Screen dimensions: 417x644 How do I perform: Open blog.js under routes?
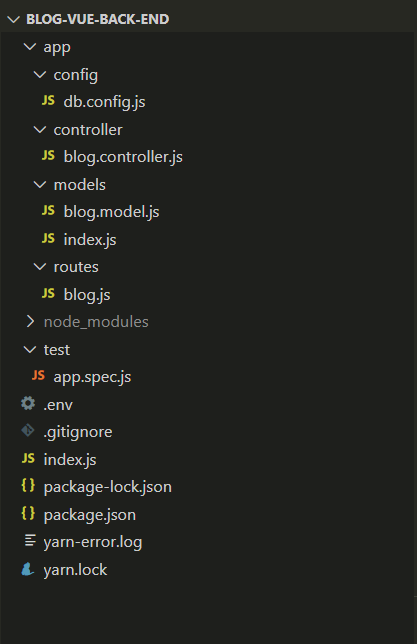(87, 294)
